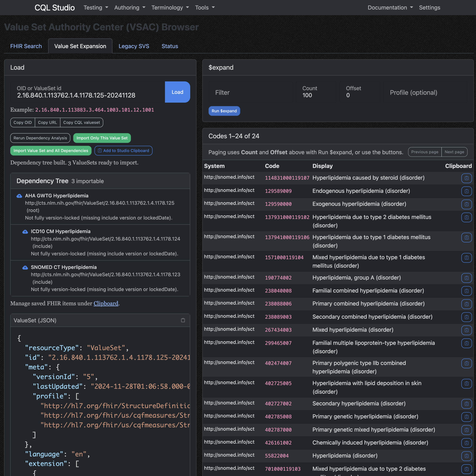Copy Chemically induced hyperlipidemia row to clipboard
The image size is (476, 476).
[466, 443]
